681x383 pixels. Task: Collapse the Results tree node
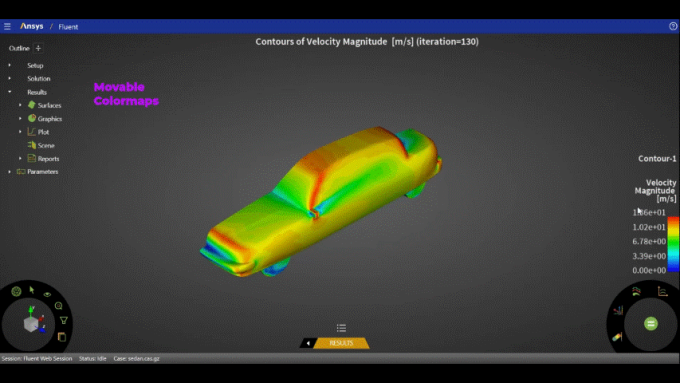tap(10, 92)
